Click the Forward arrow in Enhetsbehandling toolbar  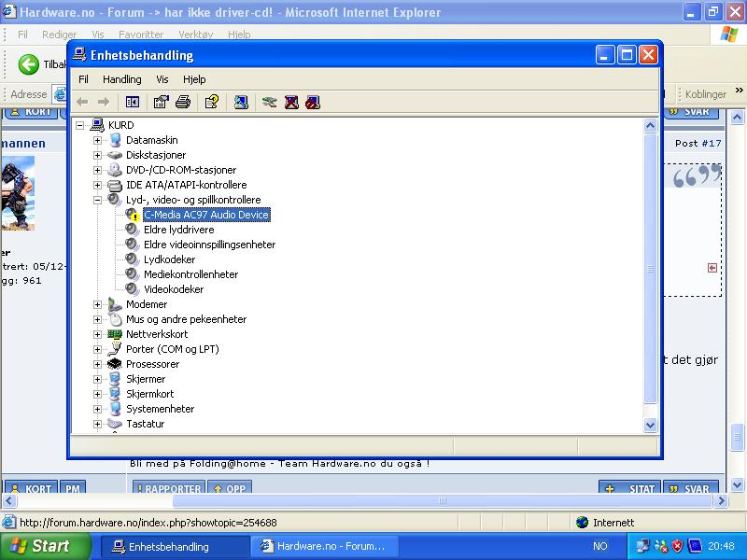(x=104, y=102)
